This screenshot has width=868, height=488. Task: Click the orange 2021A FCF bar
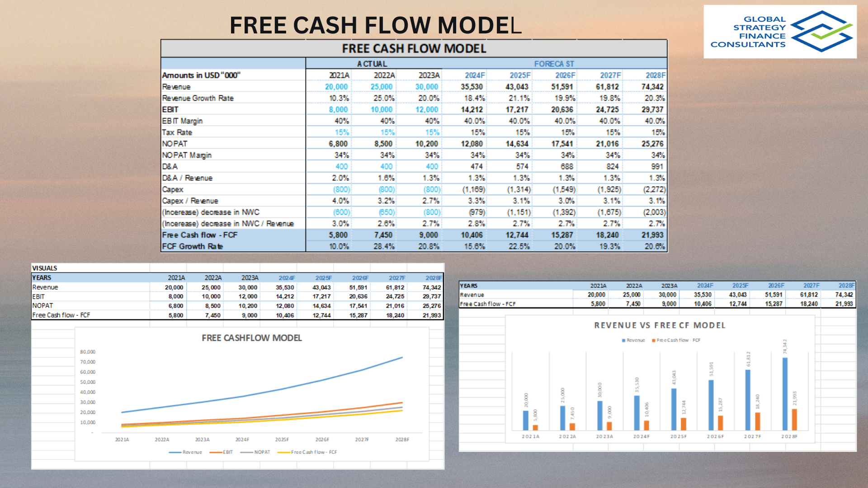pyautogui.click(x=535, y=427)
